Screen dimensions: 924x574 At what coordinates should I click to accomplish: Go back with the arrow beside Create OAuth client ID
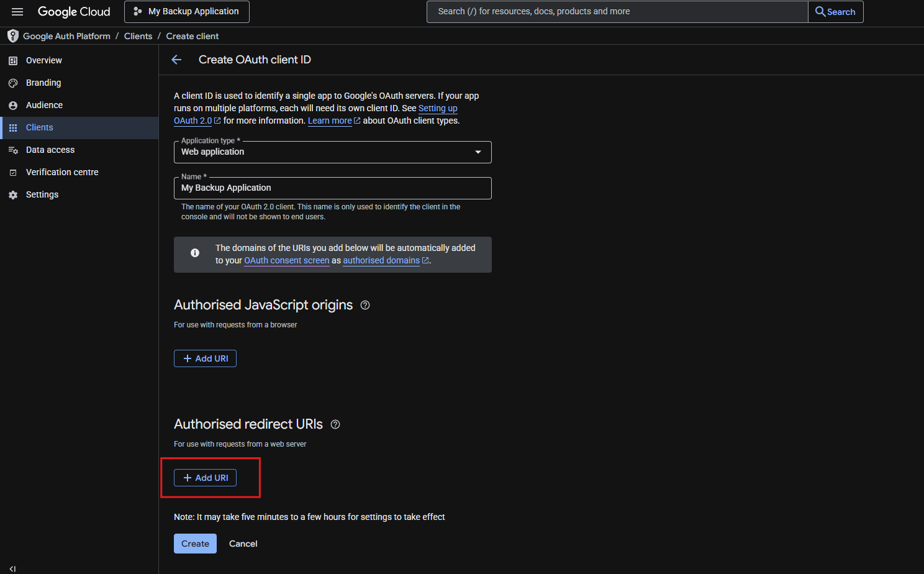point(176,60)
